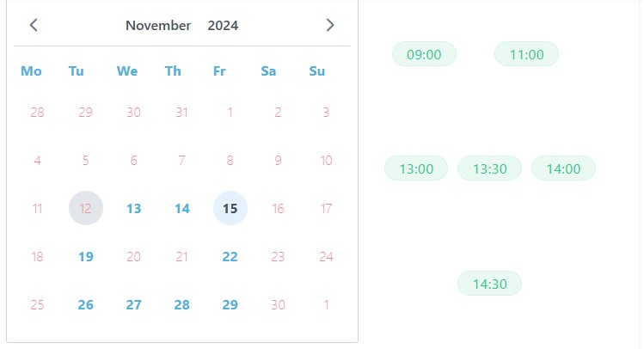Select November 13 on the calendar
Screen dimensions: 644x349
[x=133, y=208]
